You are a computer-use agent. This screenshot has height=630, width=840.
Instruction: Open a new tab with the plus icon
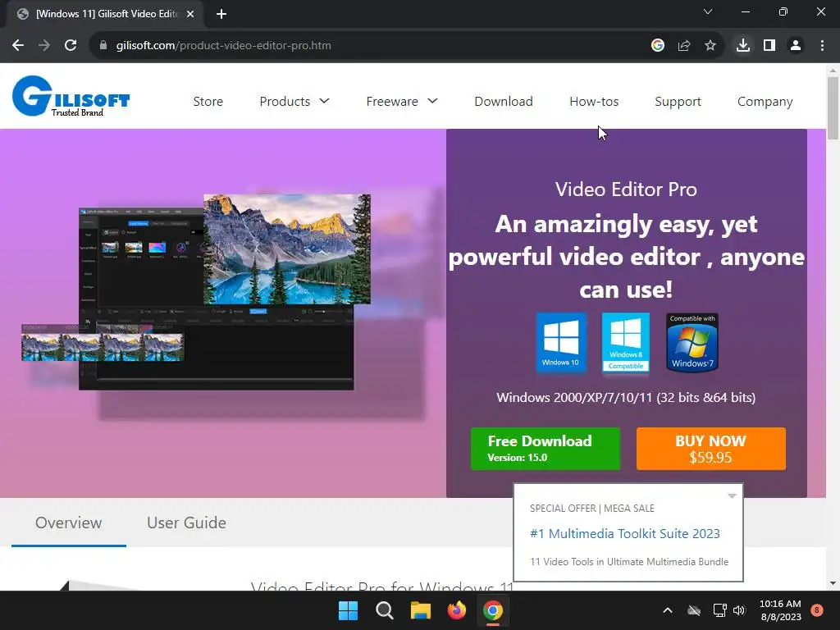coord(221,14)
